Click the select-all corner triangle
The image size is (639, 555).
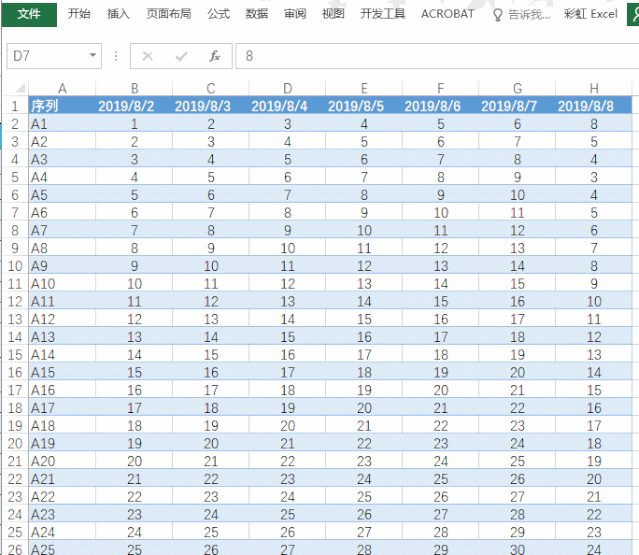coord(20,88)
